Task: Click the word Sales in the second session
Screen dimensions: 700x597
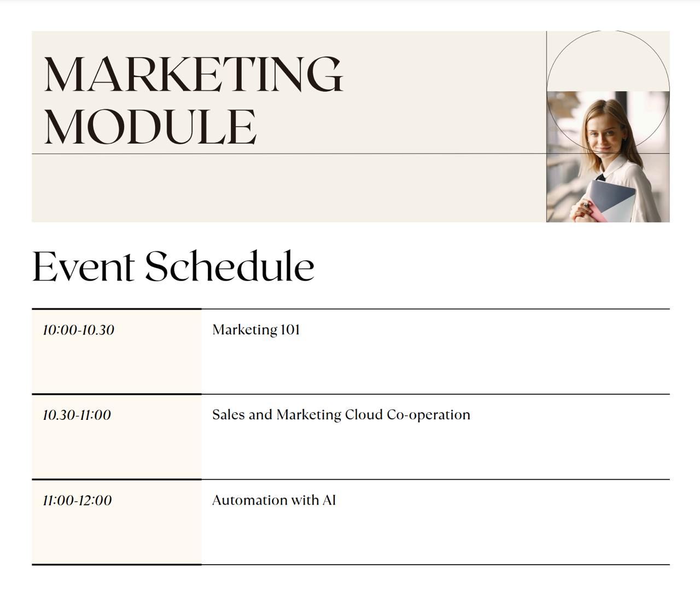Action: tap(228, 415)
